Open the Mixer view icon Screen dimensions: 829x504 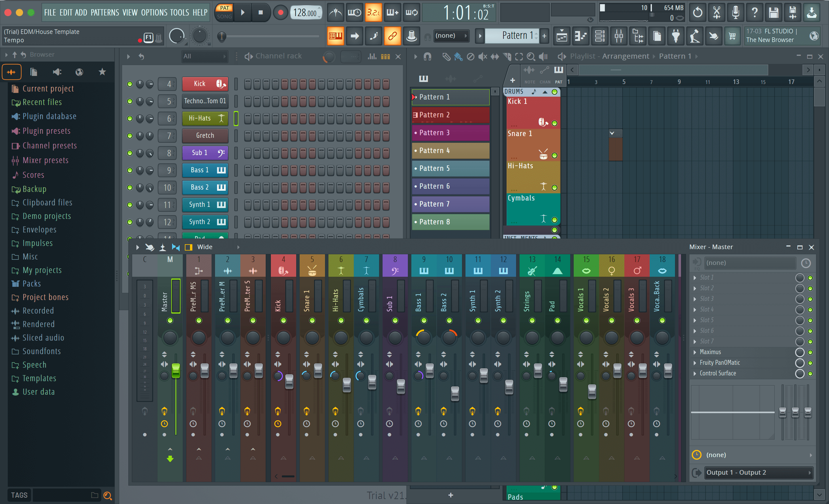click(x=619, y=36)
